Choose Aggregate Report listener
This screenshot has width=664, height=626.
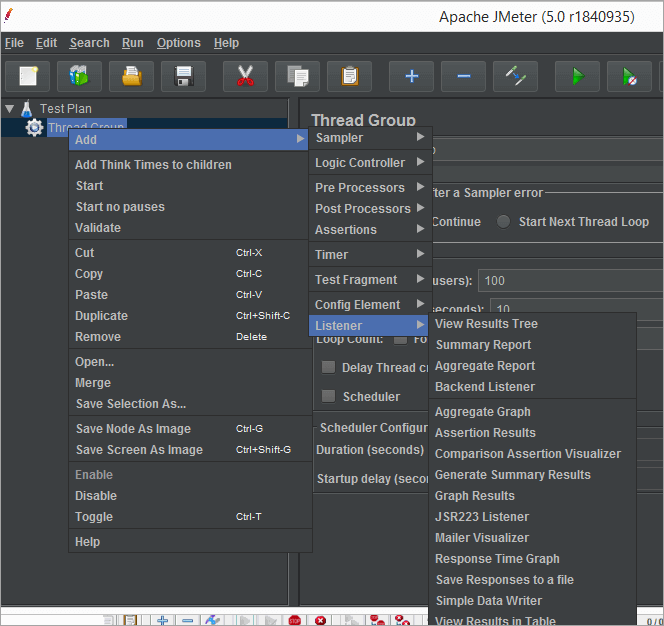click(533, 366)
